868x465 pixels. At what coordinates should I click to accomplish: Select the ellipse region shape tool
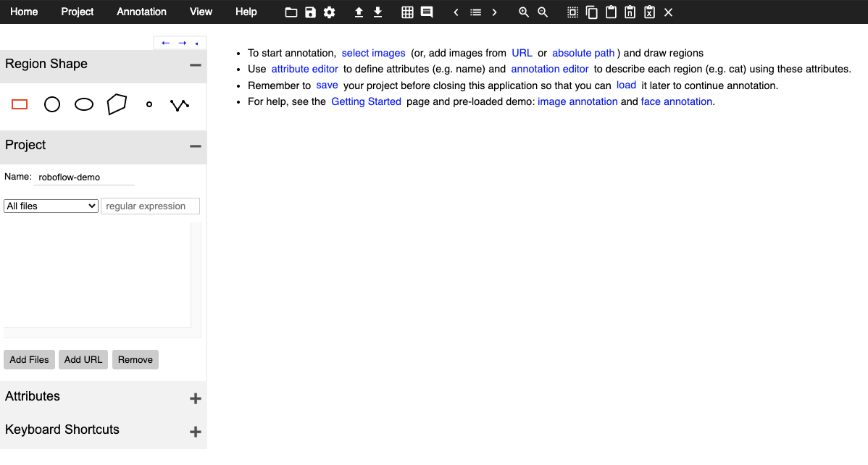[83, 104]
